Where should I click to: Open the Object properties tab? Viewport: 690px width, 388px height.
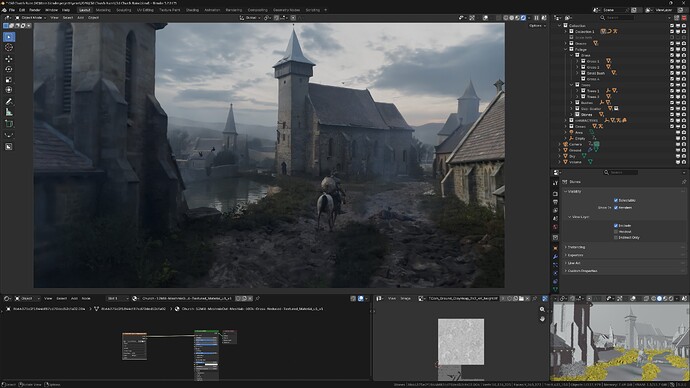click(555, 248)
